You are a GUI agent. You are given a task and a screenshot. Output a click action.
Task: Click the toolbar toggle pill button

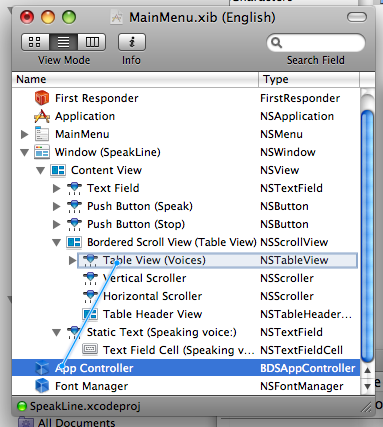click(x=357, y=17)
